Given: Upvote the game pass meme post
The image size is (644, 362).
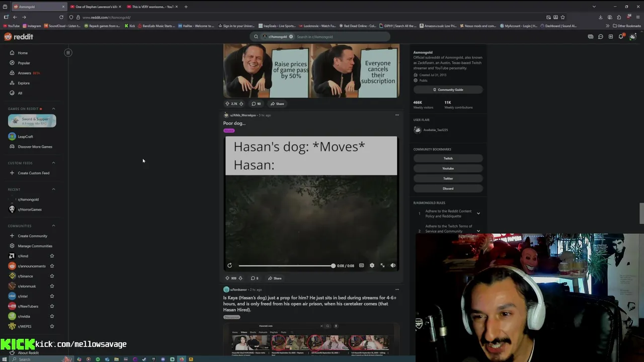Looking at the screenshot, I should (x=227, y=104).
